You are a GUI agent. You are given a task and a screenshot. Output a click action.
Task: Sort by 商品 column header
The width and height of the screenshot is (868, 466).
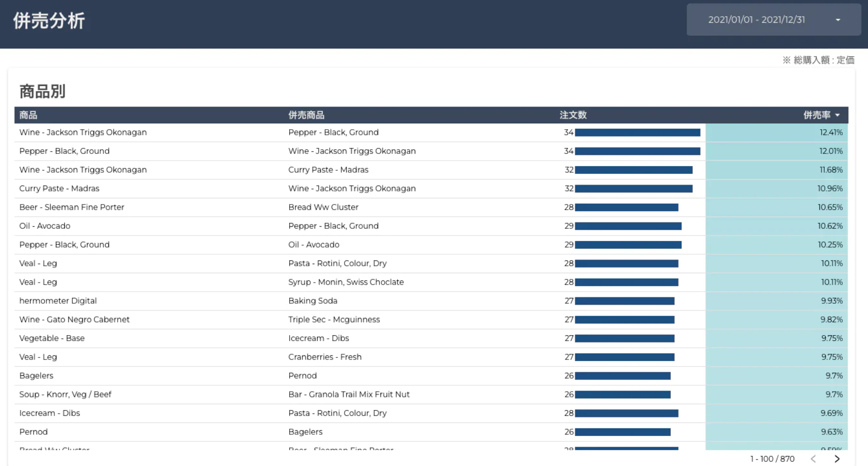28,115
